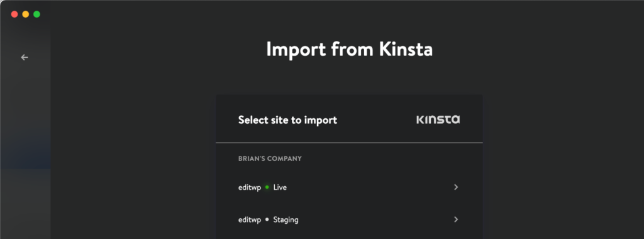Click the "Select site to import" heading
The height and width of the screenshot is (239, 644).
[x=287, y=120]
